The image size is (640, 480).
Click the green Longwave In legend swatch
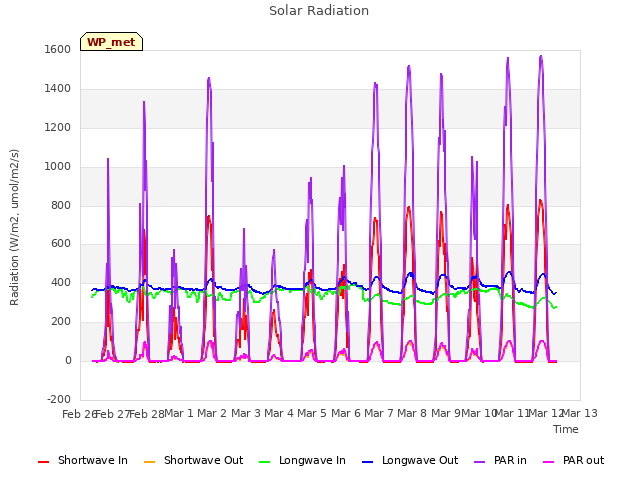[x=264, y=462]
